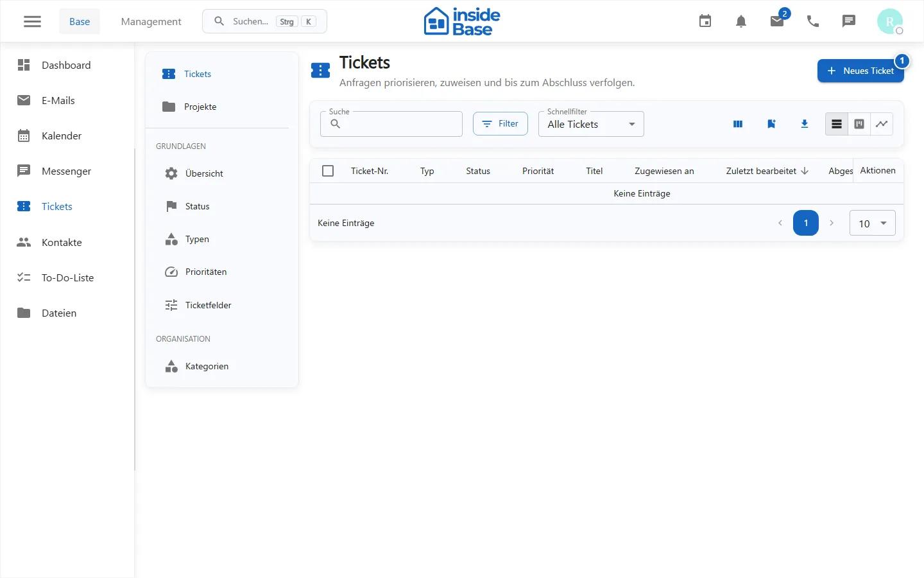Image resolution: width=924 pixels, height=578 pixels.
Task: Switch to kanban board view
Action: coord(859,124)
